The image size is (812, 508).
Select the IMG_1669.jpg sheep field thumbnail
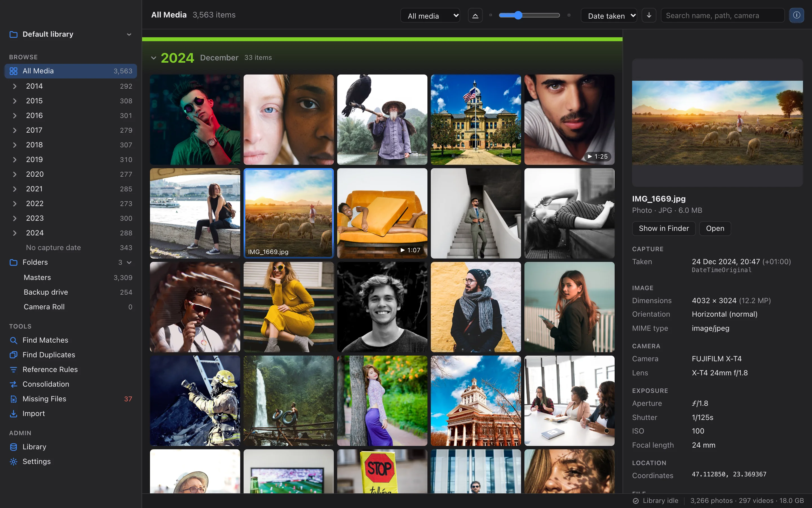click(288, 213)
